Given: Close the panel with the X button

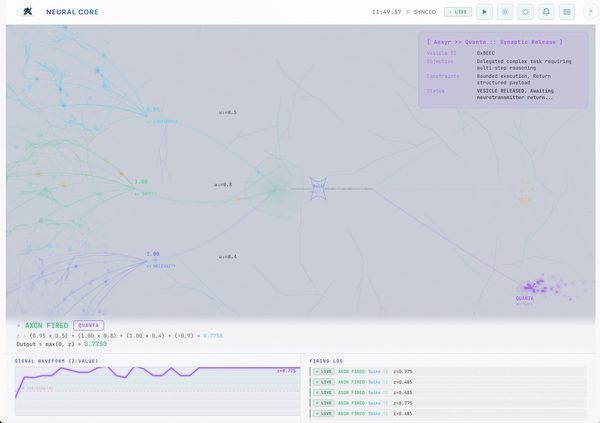Looking at the screenshot, I should 591,11.
